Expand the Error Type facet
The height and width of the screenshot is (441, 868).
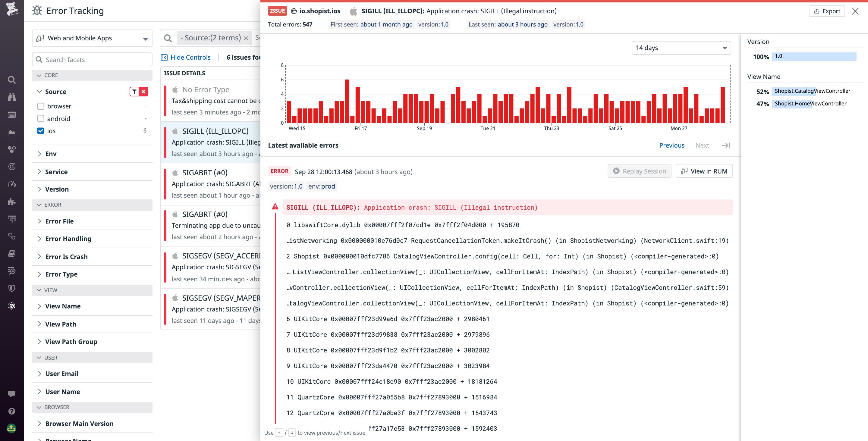61,274
